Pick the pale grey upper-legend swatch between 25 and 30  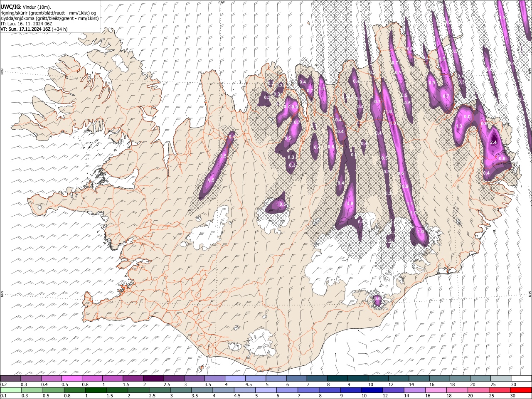(500, 378)
